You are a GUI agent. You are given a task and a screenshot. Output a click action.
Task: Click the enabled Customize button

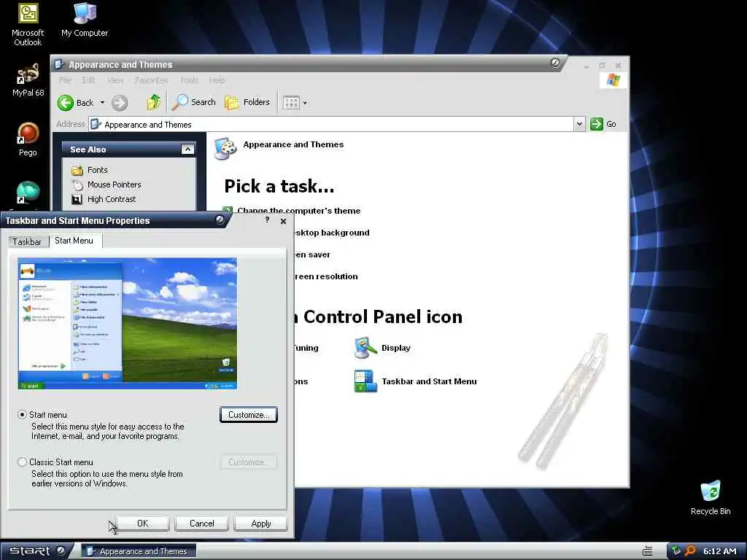(249, 415)
